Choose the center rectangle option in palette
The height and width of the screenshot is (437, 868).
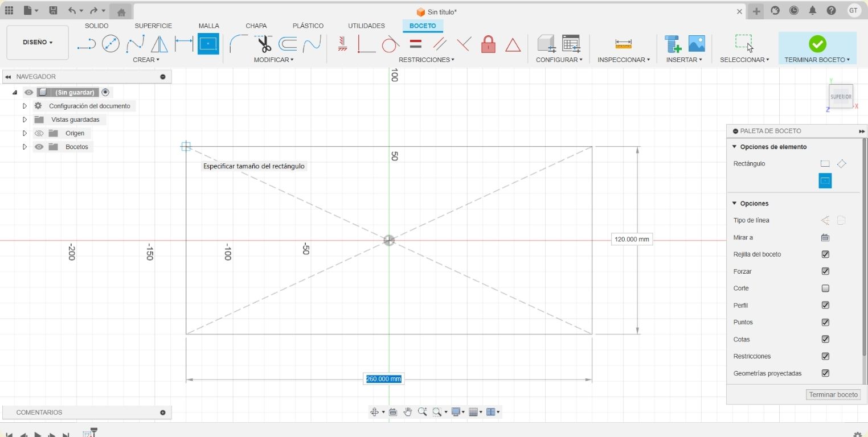click(x=825, y=181)
